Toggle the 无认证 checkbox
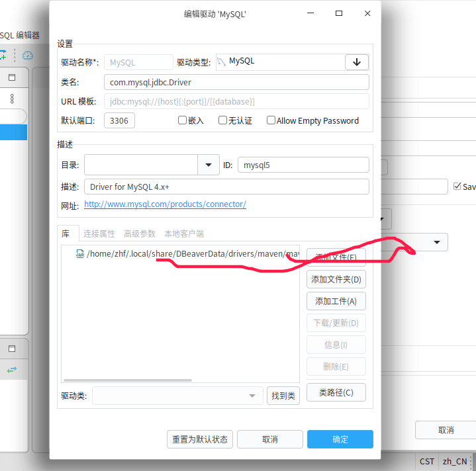This screenshot has height=471, width=476. [223, 120]
